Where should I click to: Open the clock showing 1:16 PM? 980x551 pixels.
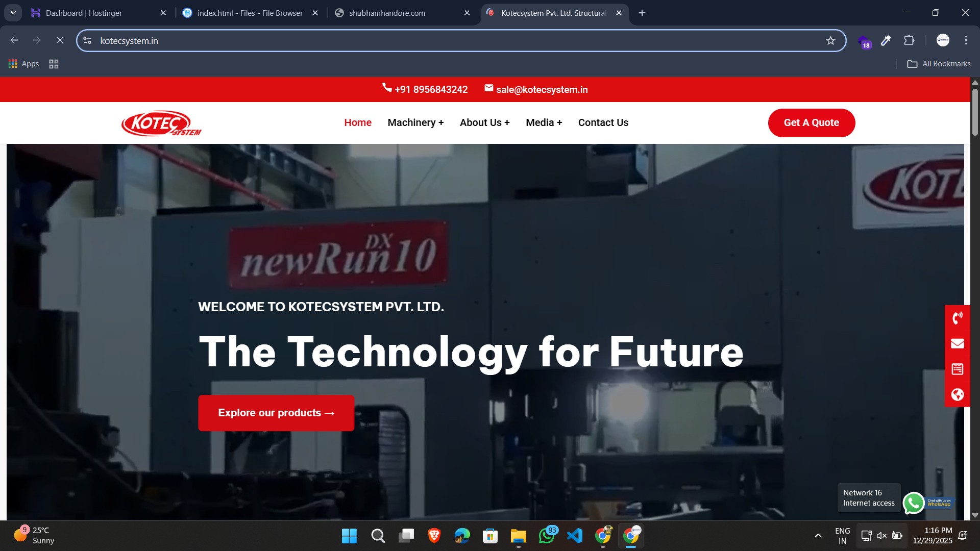pos(932,536)
